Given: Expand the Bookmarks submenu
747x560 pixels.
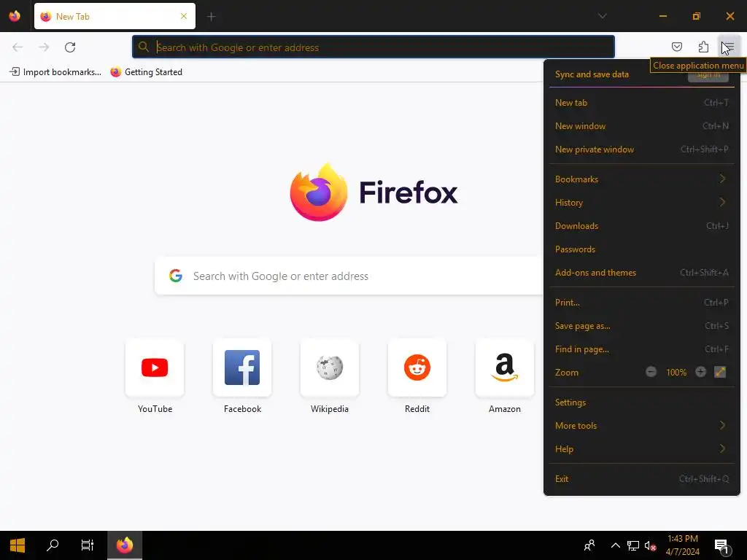Looking at the screenshot, I should pos(642,179).
